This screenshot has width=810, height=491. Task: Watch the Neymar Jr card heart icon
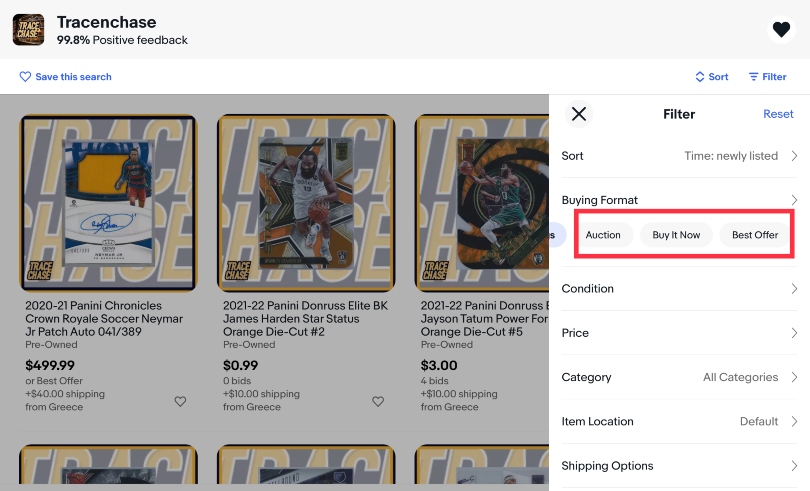(x=180, y=401)
